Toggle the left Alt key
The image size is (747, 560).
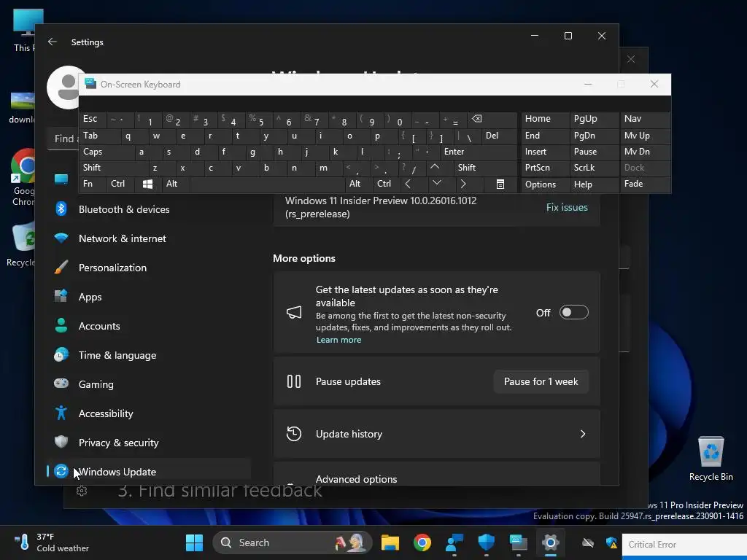(175, 184)
